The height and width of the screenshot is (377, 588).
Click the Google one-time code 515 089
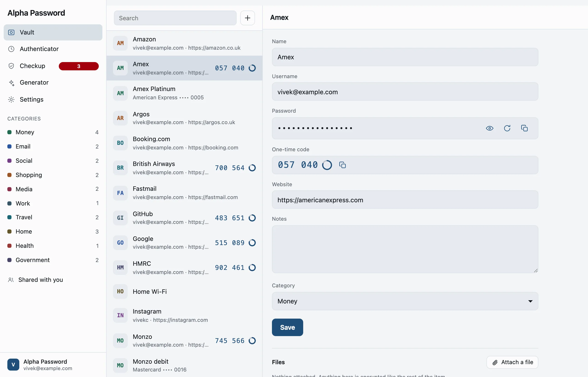pos(230,243)
